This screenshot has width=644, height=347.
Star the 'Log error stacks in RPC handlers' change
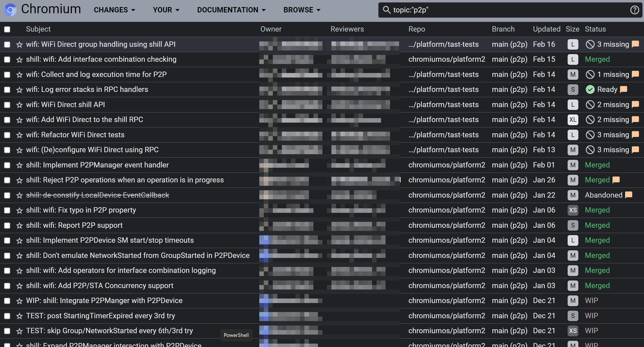click(19, 90)
